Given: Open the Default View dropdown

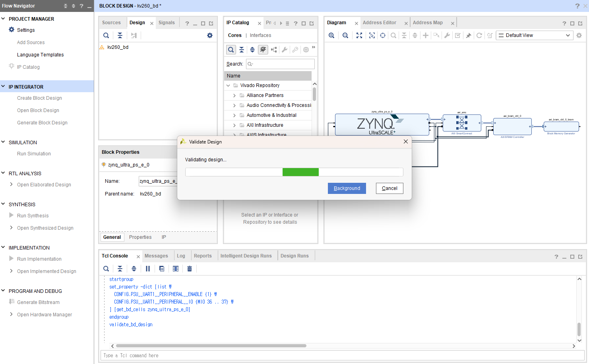Looking at the screenshot, I should click(x=534, y=35).
